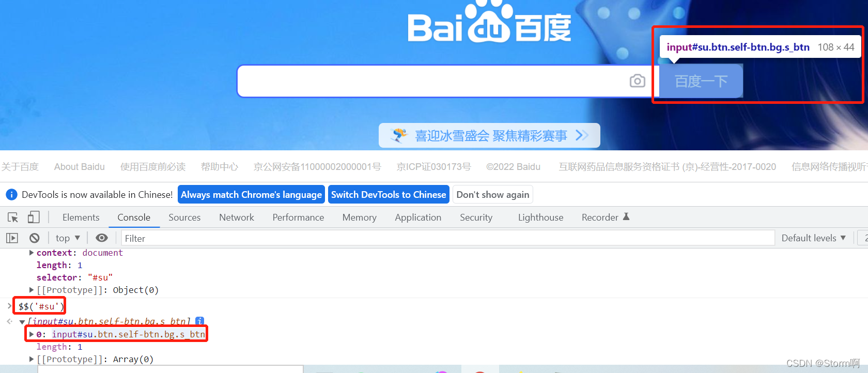The height and width of the screenshot is (373, 868).
Task: Click the blue info icon beside the array output
Action: 200,321
